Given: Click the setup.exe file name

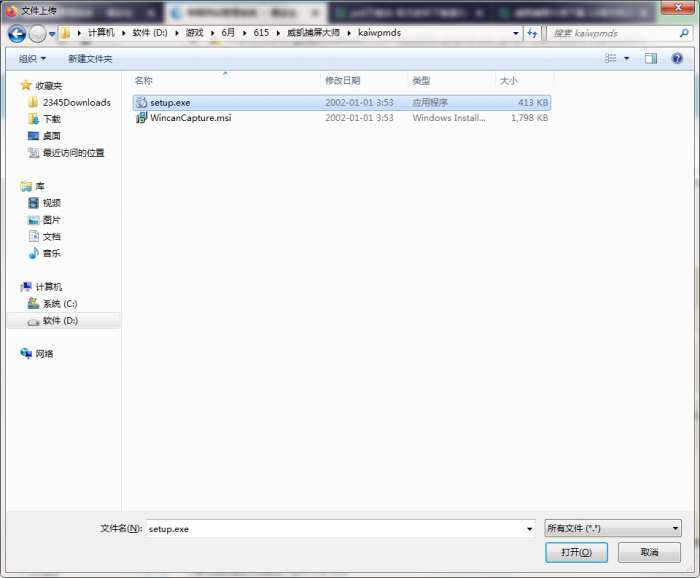Looking at the screenshot, I should click(x=170, y=103).
